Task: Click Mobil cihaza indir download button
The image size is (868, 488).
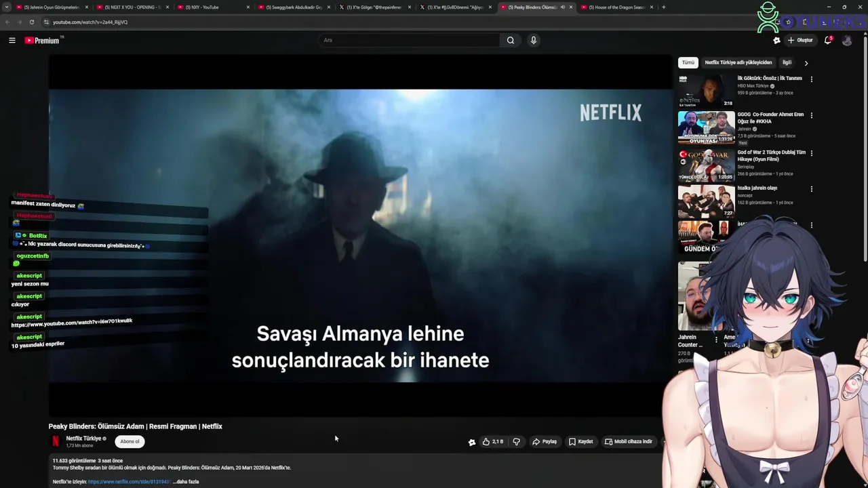Action: 629,442
